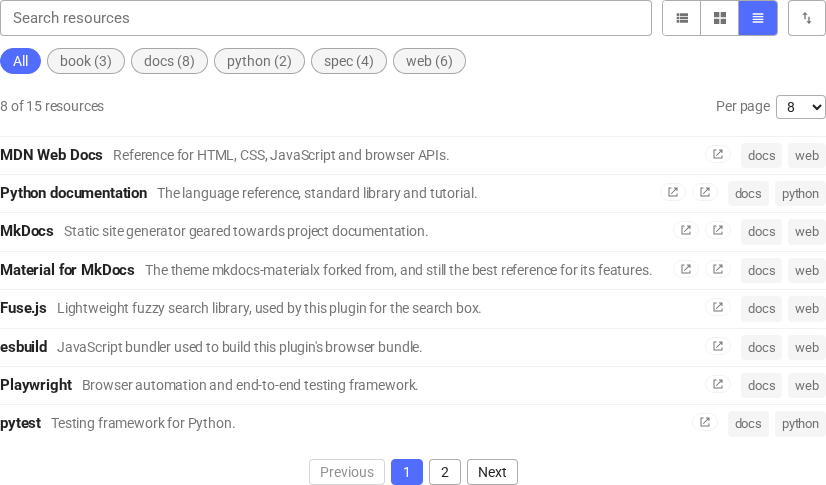Click the docs tag in the pytest row
This screenshot has height=485, width=826.
coord(748,423)
